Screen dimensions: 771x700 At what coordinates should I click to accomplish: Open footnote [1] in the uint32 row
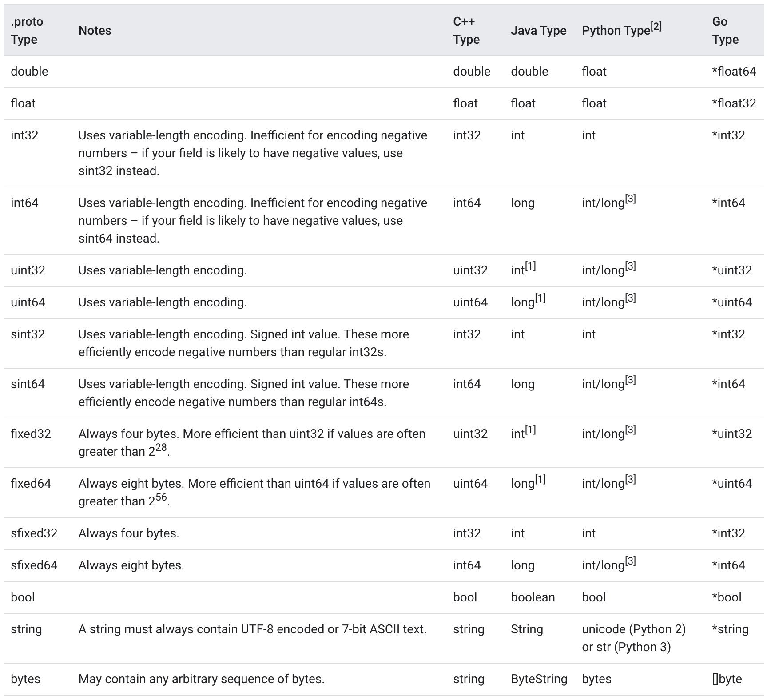point(531,266)
